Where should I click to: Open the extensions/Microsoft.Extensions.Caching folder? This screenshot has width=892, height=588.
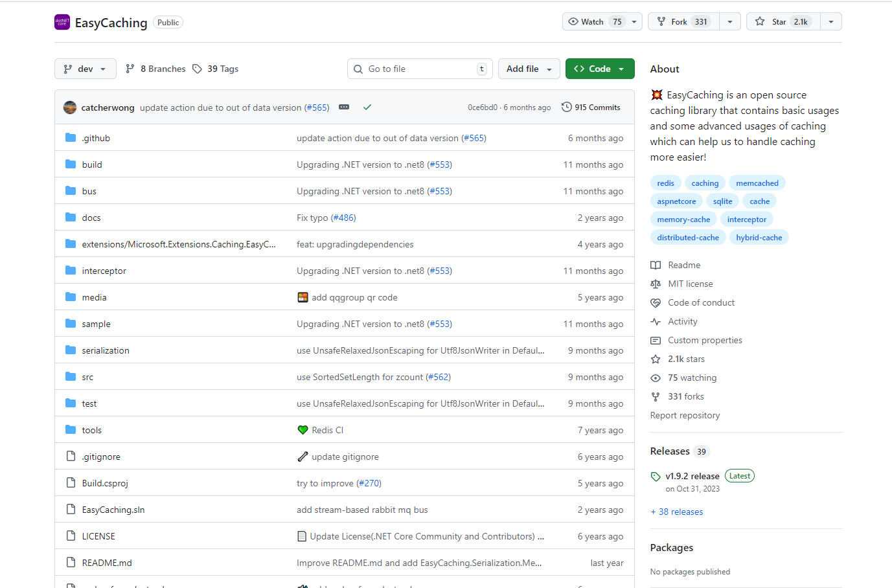[x=179, y=244]
